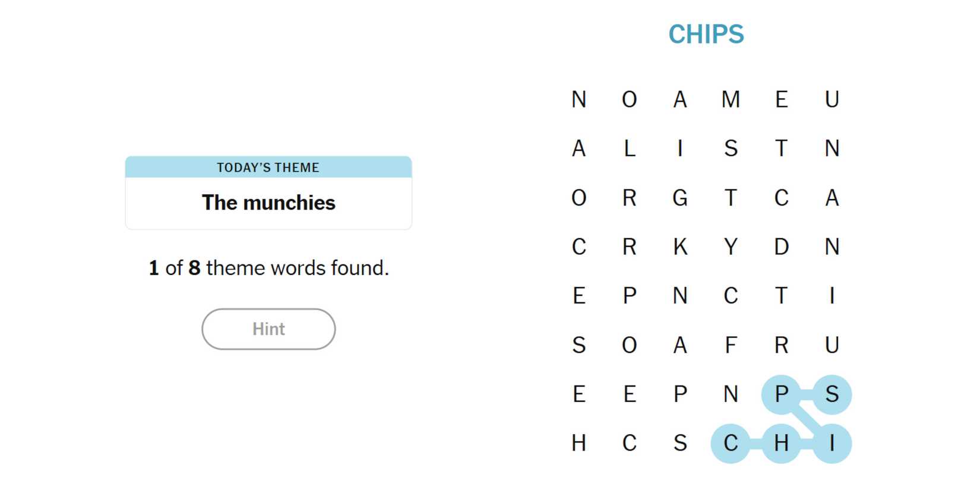The image size is (980, 490).
Task: Click the letter E in the top row
Action: coord(781,99)
